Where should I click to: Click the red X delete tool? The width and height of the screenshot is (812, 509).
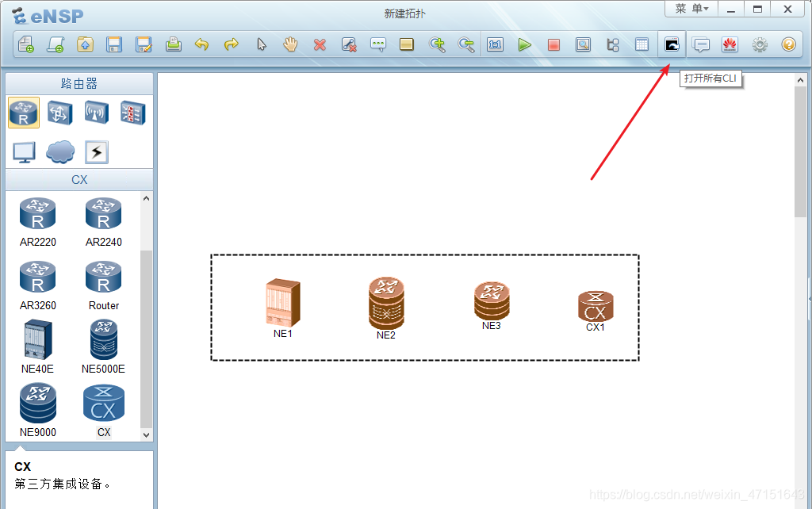320,44
